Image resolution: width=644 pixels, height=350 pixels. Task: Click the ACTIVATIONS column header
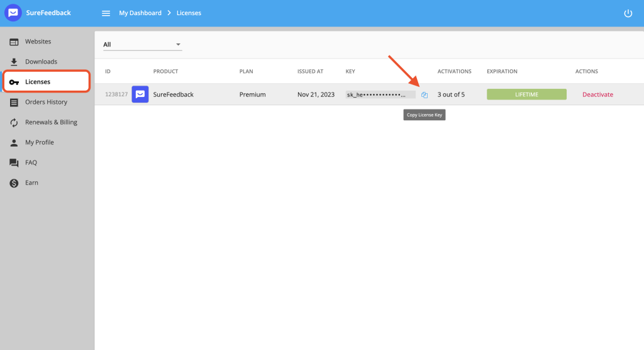tap(454, 71)
